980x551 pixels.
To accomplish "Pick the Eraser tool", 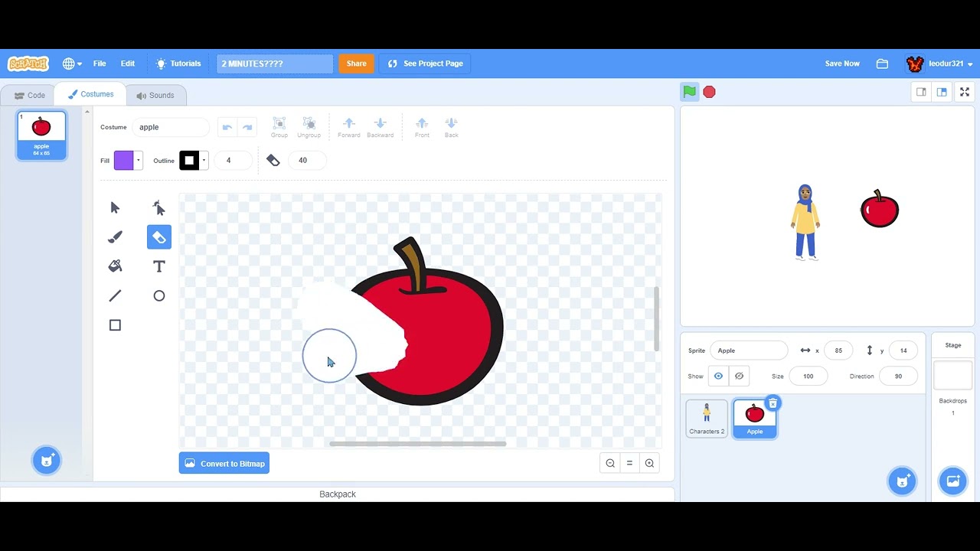I will pos(159,237).
